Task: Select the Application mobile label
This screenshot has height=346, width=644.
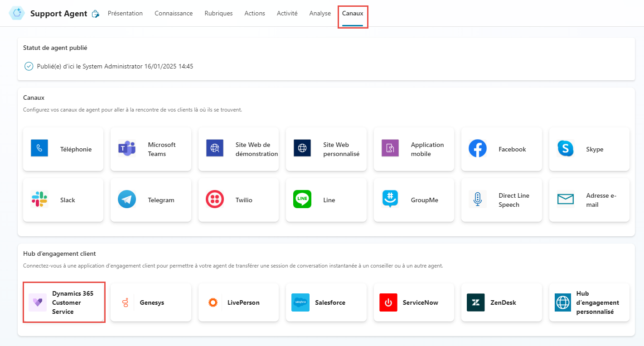Action: pos(427,149)
